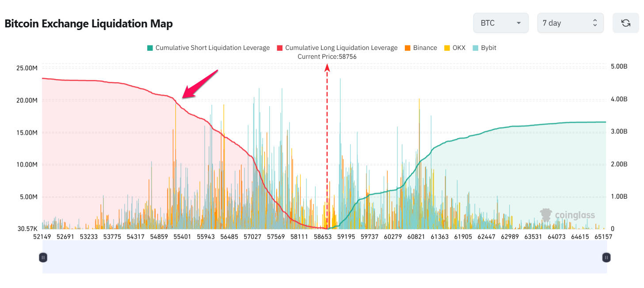Image resolution: width=644 pixels, height=288 pixels.
Task: Click the 58653 price axis label
Action: [323, 237]
